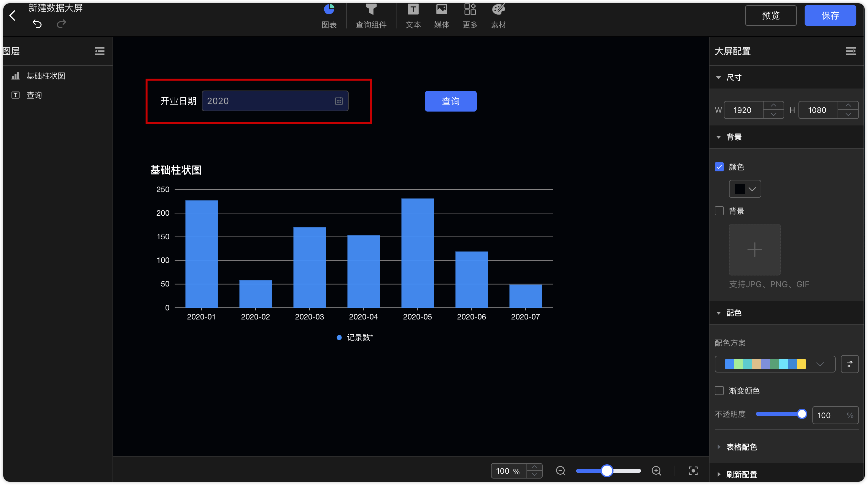Click the 2020-07 bar
Viewport: 868px width, 485px height.
coord(525,296)
